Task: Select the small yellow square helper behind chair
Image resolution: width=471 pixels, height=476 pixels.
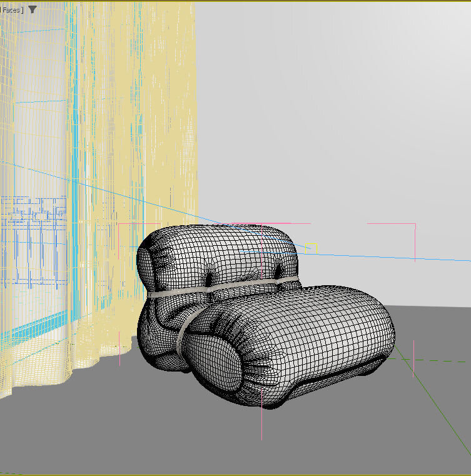Action: pos(311,248)
